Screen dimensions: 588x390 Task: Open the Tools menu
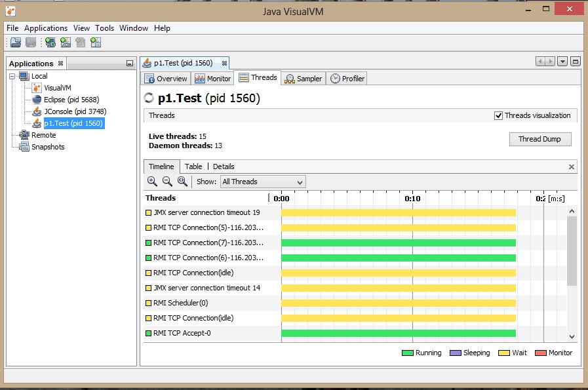pos(104,28)
